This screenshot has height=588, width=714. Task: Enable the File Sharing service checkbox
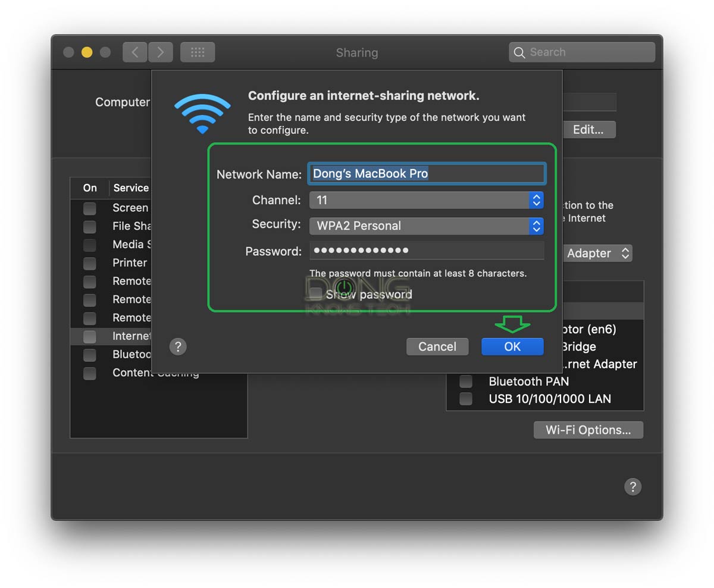coord(89,226)
